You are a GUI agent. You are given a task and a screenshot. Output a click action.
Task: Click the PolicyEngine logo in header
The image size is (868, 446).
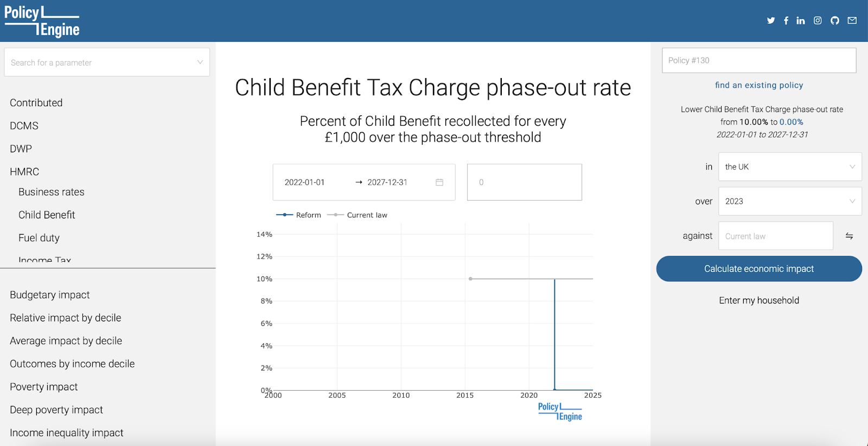point(42,21)
